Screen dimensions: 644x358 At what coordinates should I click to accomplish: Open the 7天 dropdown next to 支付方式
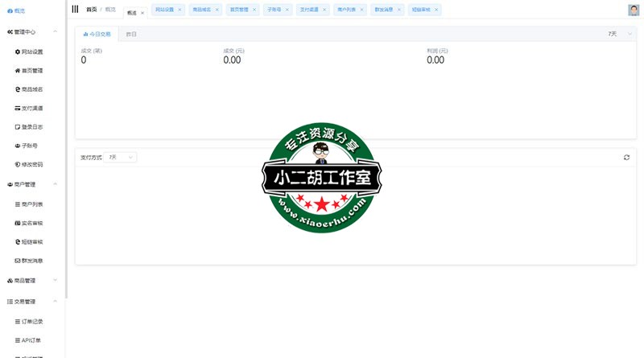pyautogui.click(x=121, y=157)
